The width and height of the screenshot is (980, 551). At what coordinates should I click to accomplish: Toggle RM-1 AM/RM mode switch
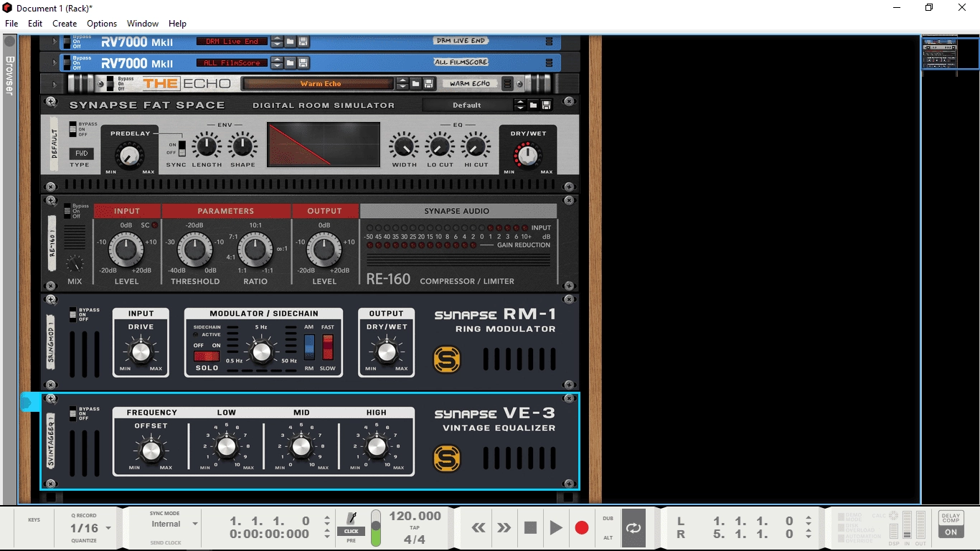309,347
